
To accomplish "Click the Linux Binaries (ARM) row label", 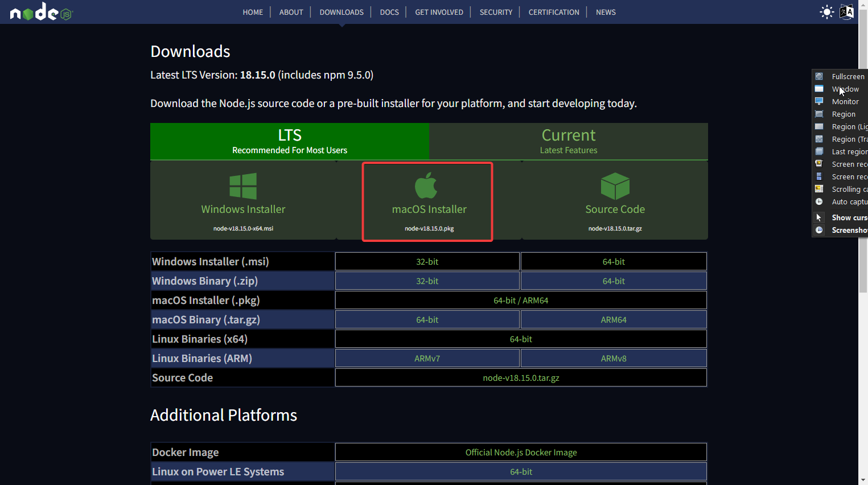I will coord(202,358).
